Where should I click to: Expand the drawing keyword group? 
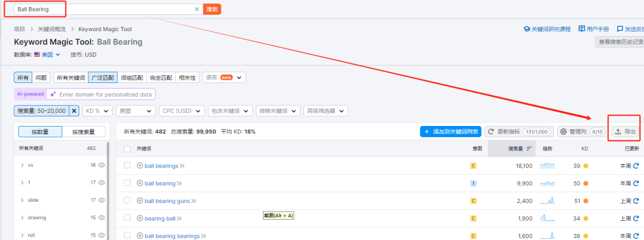click(22, 217)
